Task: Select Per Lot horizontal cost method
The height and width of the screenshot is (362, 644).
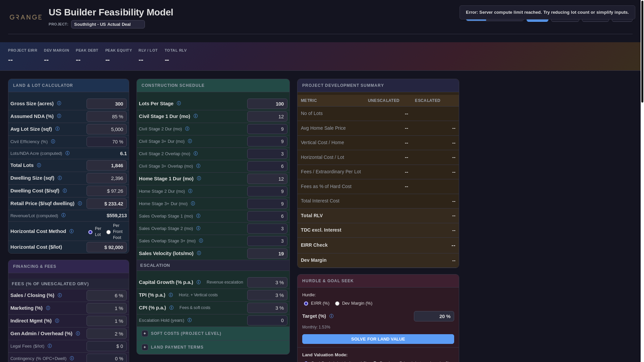Action: click(90, 232)
